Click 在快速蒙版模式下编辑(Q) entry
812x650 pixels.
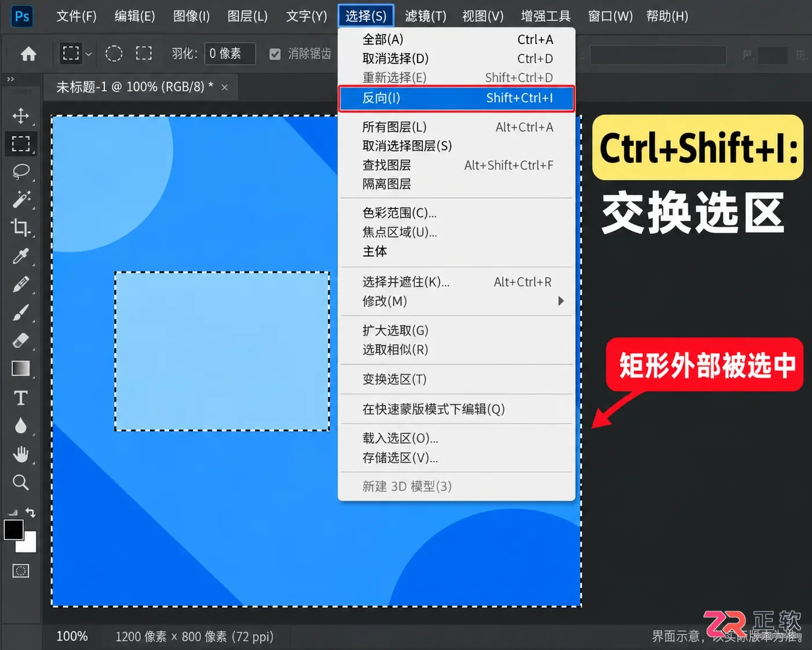tap(456, 409)
